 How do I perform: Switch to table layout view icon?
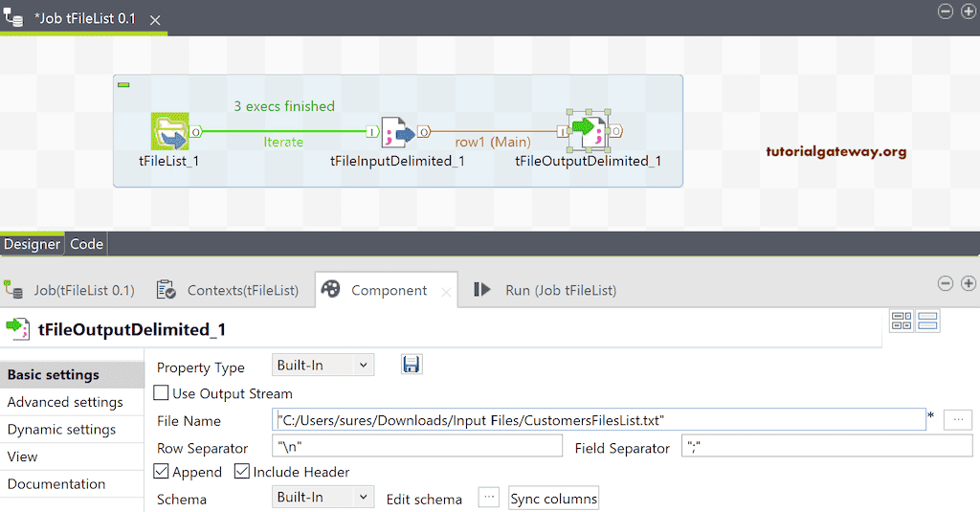[902, 321]
